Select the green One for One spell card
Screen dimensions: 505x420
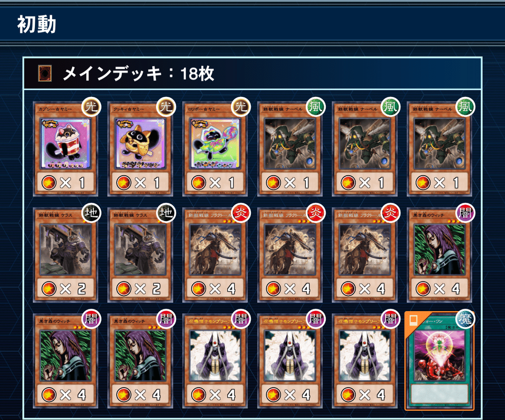439,360
